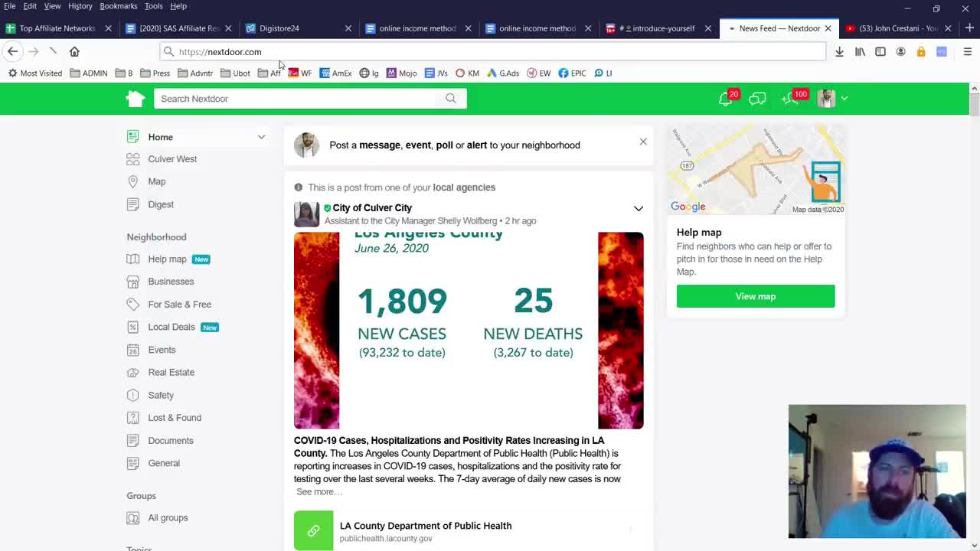Click 'alert' in the post prompt
Image resolution: width=980 pixels, height=551 pixels.
pos(477,145)
